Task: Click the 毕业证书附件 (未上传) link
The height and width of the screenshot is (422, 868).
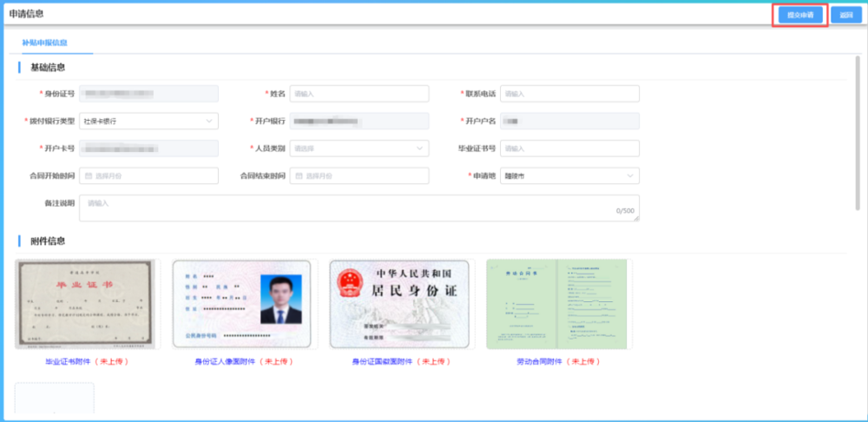Action: coord(87,361)
